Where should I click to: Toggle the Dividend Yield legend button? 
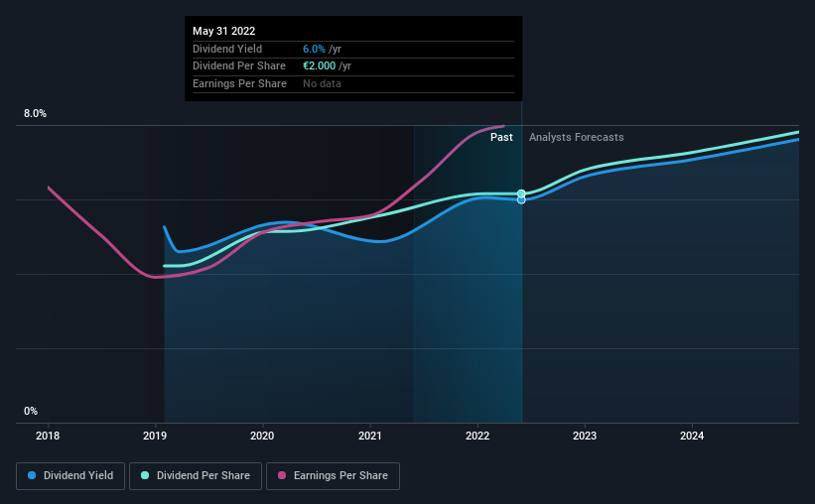(70, 476)
